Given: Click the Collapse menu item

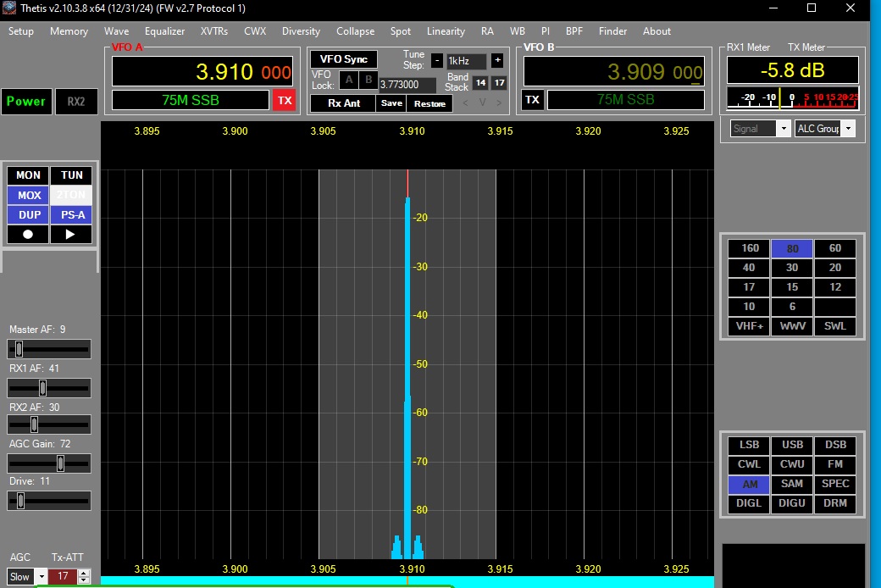Looking at the screenshot, I should [x=355, y=31].
